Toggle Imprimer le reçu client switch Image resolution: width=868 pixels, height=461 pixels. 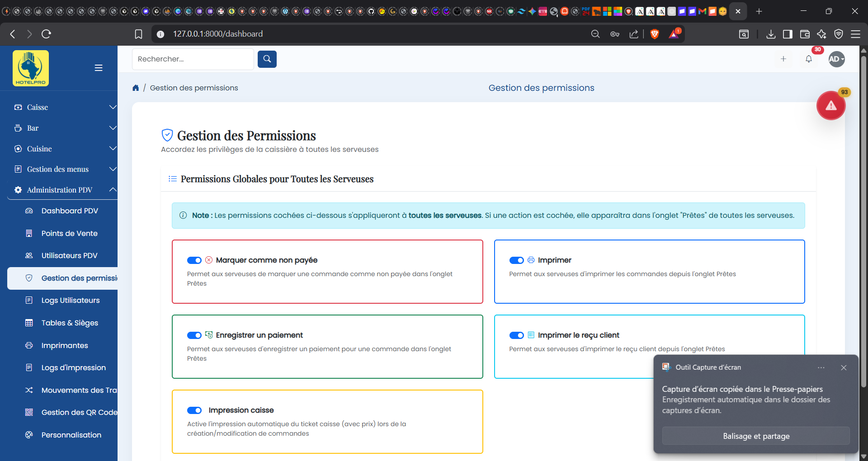click(517, 335)
